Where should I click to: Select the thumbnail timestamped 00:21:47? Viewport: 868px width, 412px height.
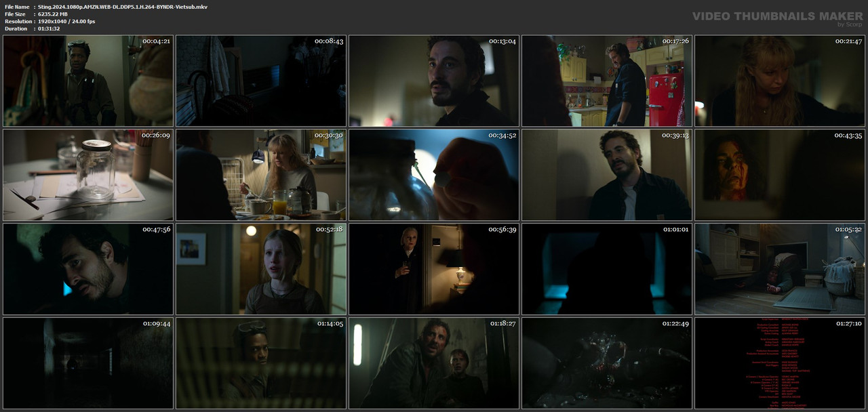(x=780, y=81)
